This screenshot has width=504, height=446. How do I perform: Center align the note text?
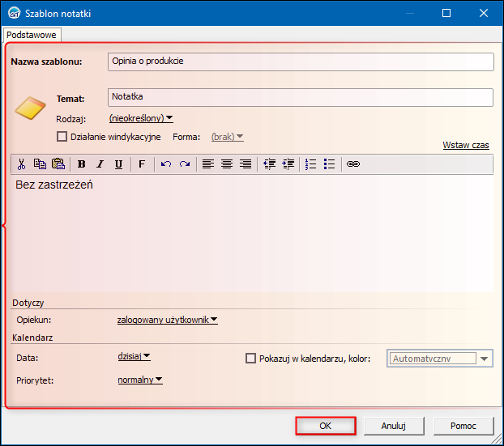227,164
